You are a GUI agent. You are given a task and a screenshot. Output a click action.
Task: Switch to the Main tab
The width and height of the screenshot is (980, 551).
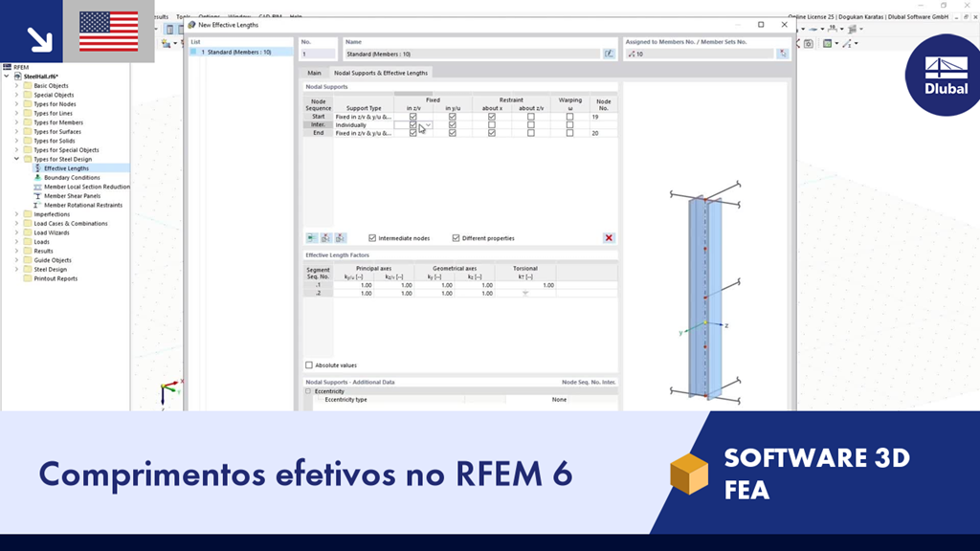pos(314,73)
